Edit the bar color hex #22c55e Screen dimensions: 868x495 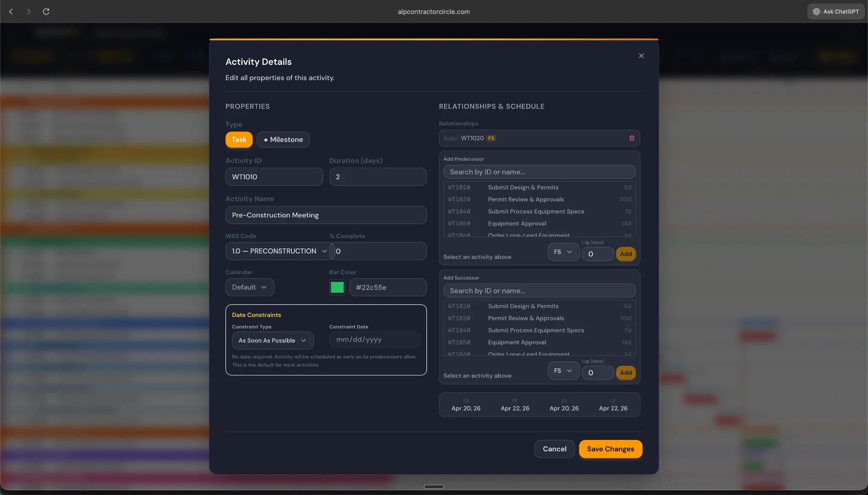click(388, 287)
